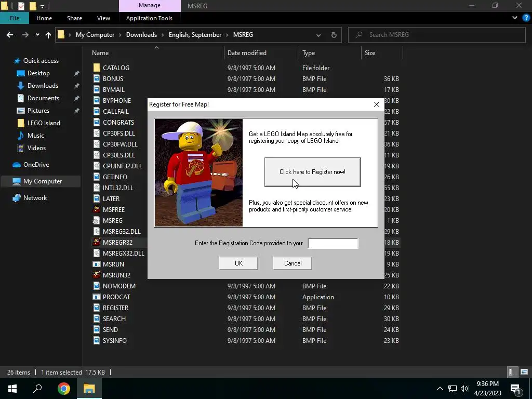Switch to large icons view in status bar
Image resolution: width=532 pixels, height=399 pixels.
tap(524, 372)
